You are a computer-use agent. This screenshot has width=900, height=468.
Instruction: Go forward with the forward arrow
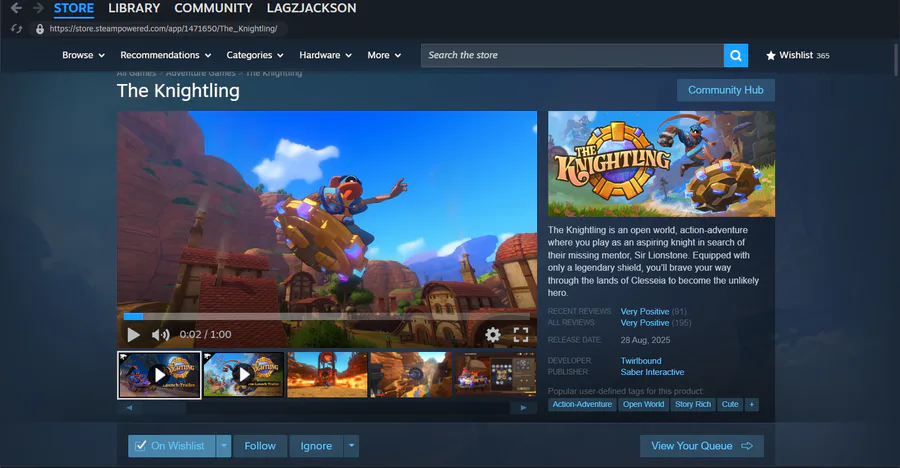click(x=38, y=8)
